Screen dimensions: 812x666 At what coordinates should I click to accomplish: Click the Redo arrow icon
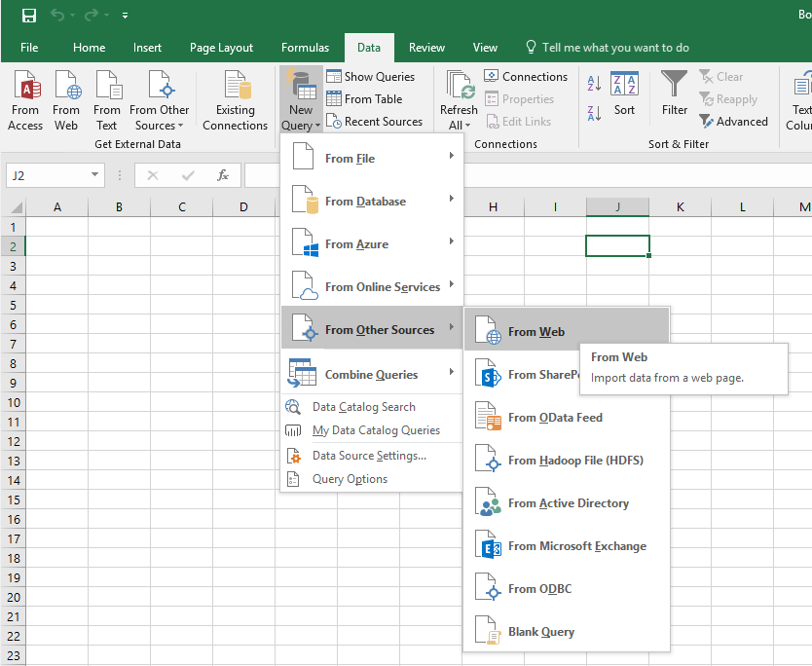[92, 15]
